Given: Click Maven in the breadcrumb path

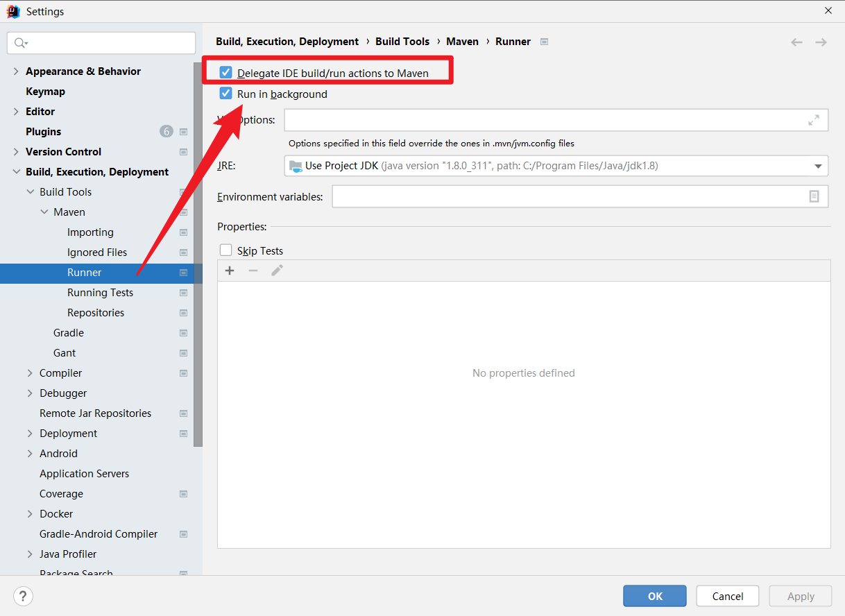Looking at the screenshot, I should [x=462, y=42].
